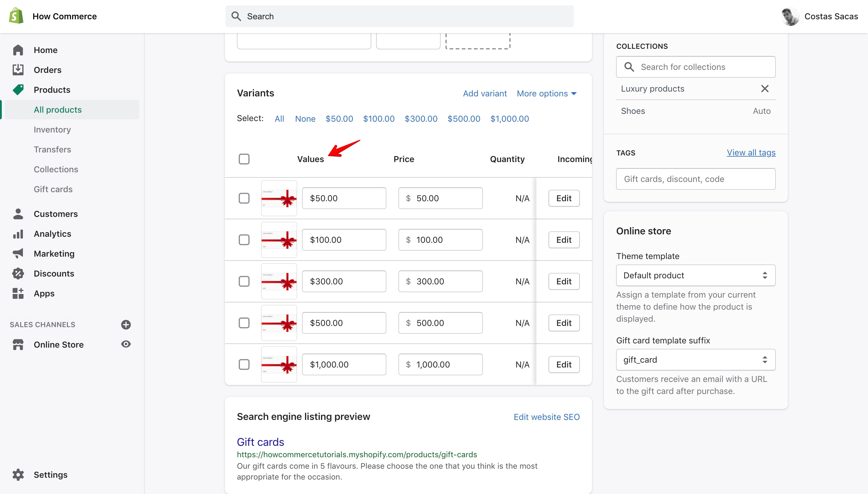The image size is (868, 494).
Task: Toggle the select-all variants checkbox
Action: tap(244, 159)
